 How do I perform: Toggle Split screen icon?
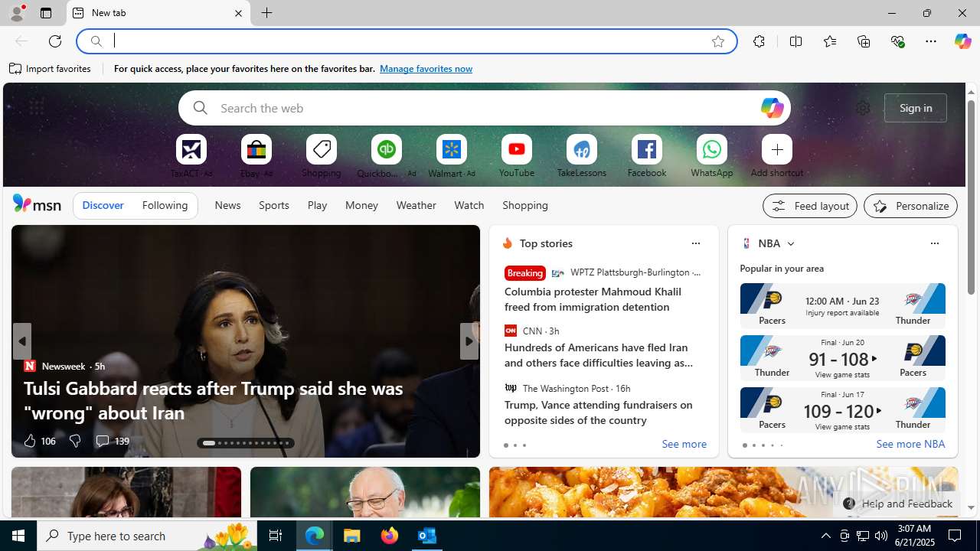(x=795, y=41)
